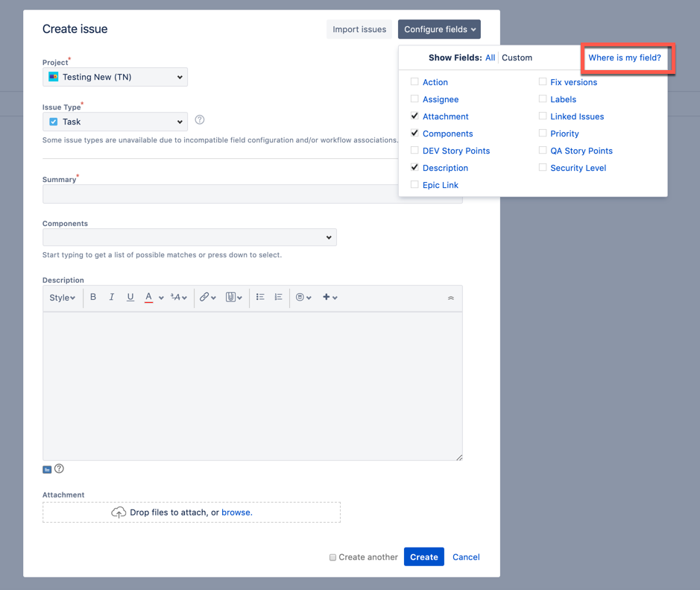The height and width of the screenshot is (590, 700).
Task: Check the Action field checkbox
Action: click(414, 81)
